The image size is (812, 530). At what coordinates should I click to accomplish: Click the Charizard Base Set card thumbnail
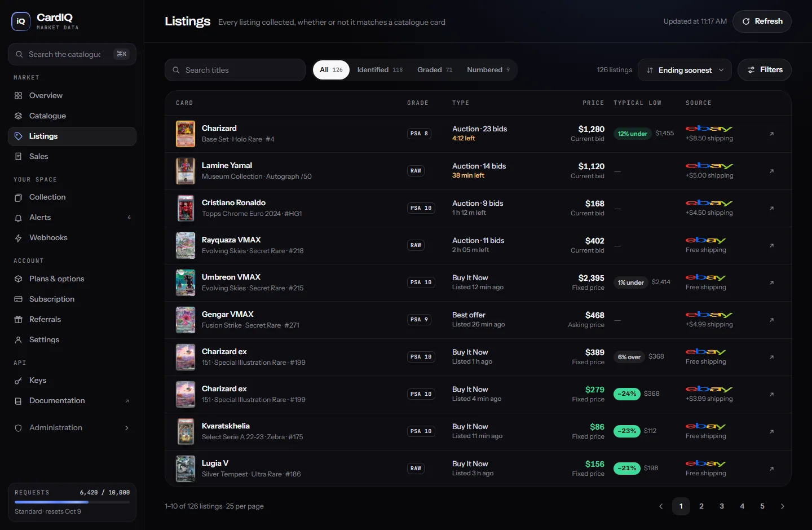pyautogui.click(x=186, y=134)
